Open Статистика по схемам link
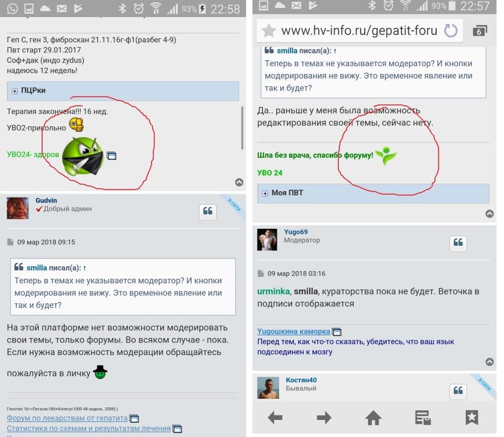The height and width of the screenshot is (437, 504). (88, 428)
